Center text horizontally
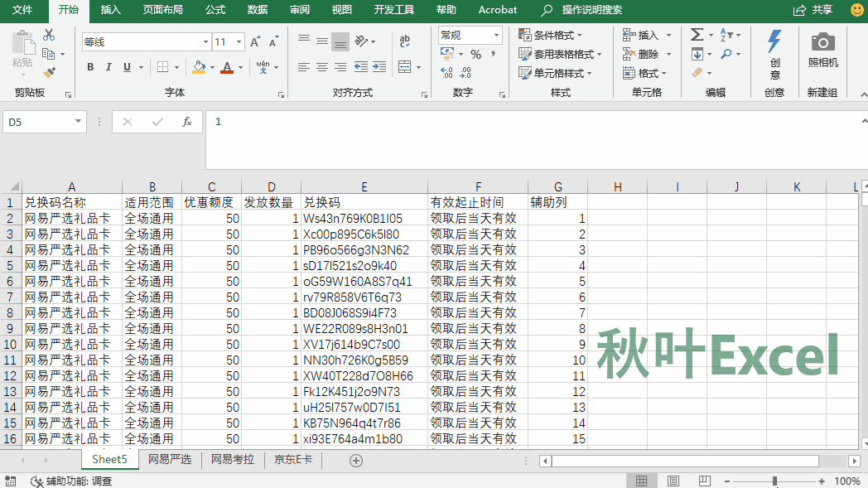Viewport: 868px width, 488px height. [x=322, y=67]
